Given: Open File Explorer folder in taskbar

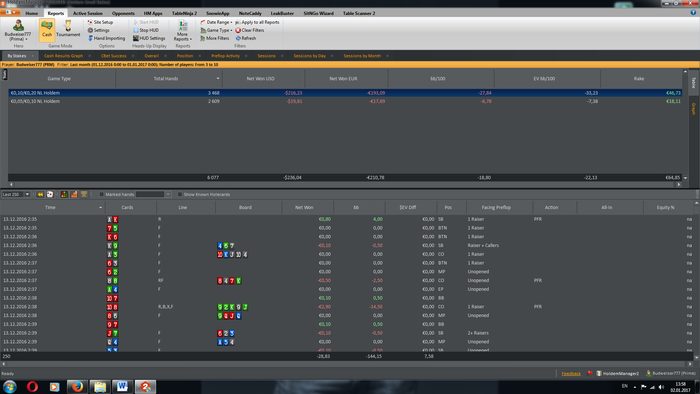Looking at the screenshot, I should click(x=100, y=386).
